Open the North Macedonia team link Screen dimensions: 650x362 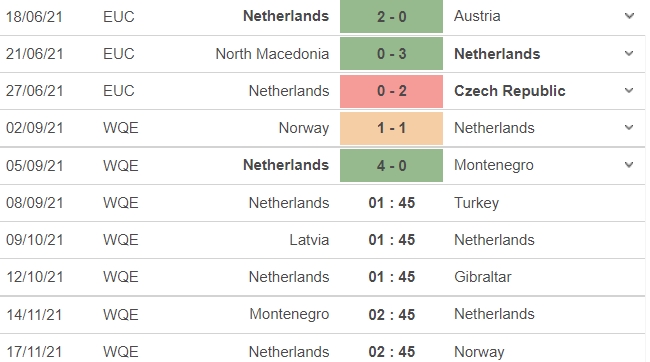click(272, 53)
